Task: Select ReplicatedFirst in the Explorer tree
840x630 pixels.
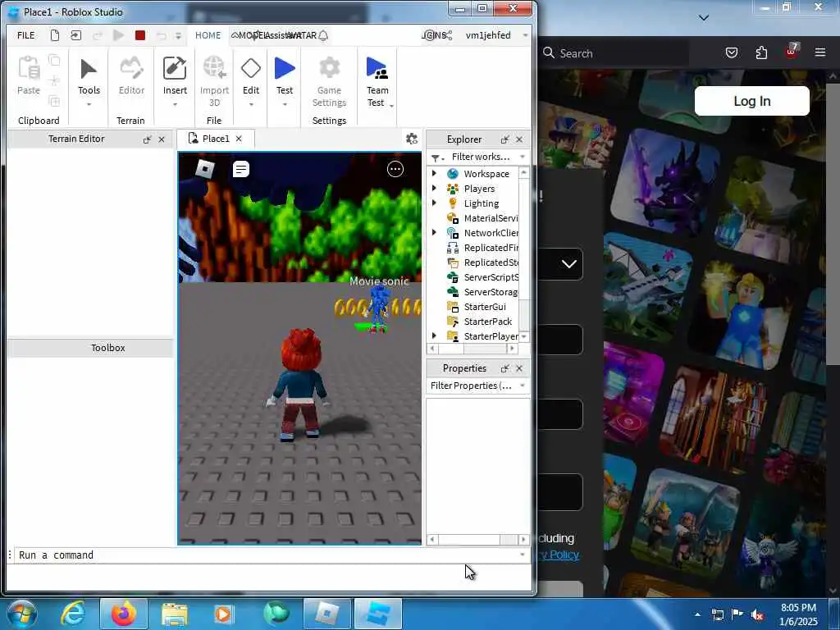Action: pos(482,248)
